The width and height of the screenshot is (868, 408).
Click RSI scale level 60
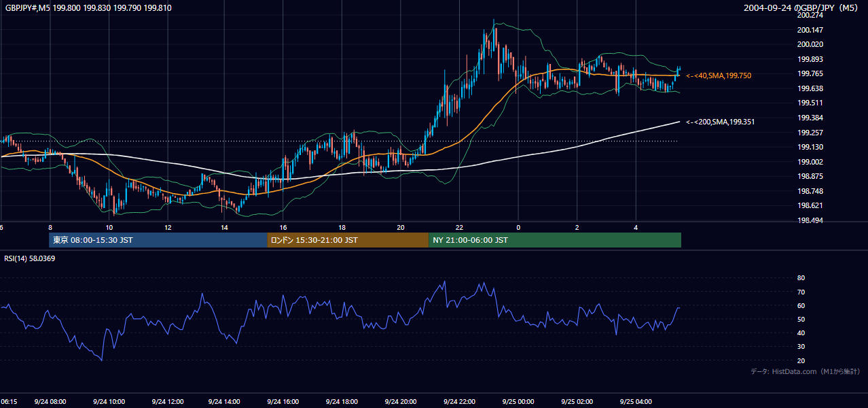(x=801, y=305)
